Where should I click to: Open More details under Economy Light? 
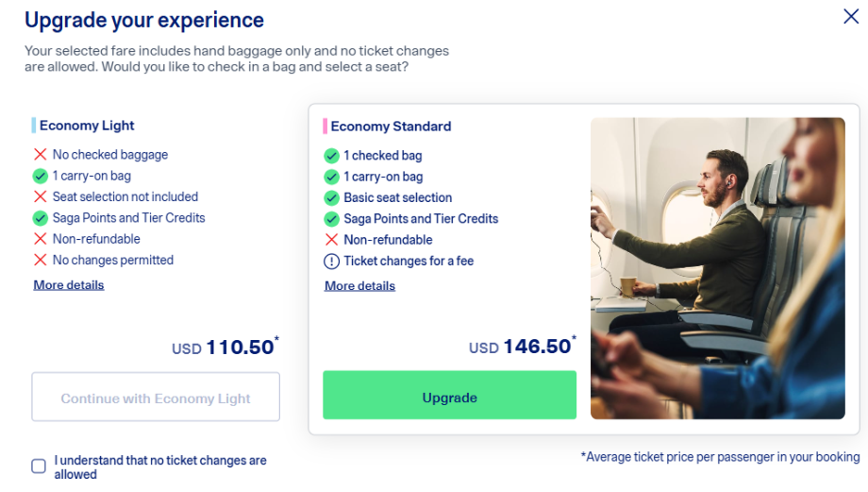coord(69,284)
